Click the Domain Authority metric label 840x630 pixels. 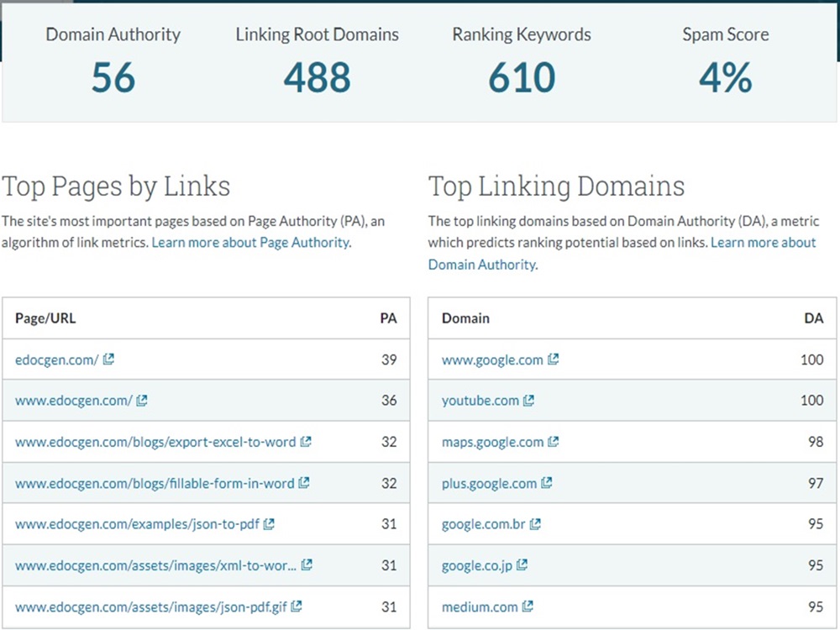(x=113, y=34)
